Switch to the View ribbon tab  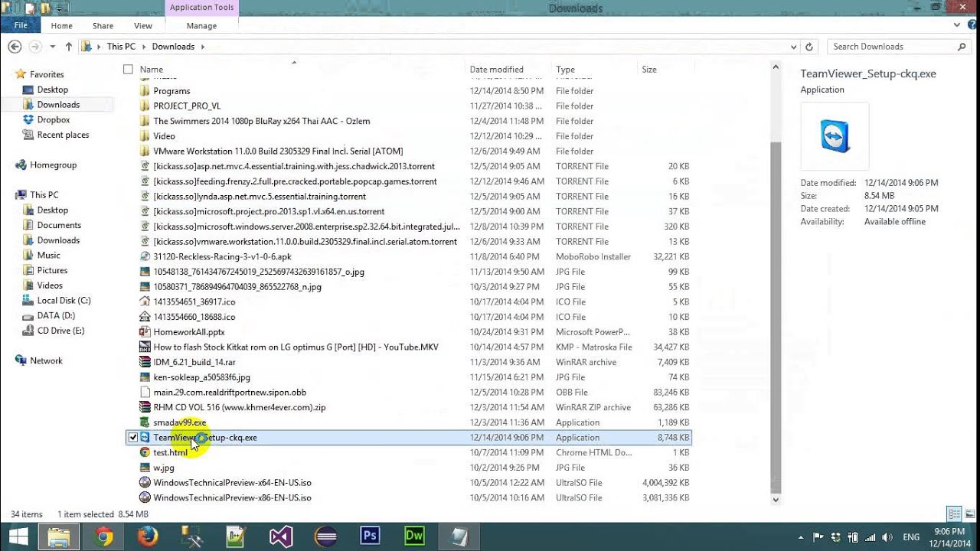(x=143, y=26)
